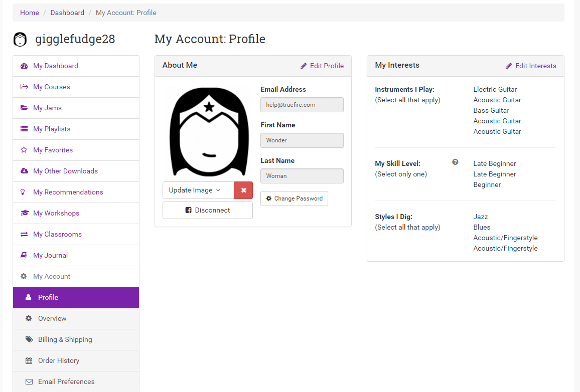Select My Playlists in the sidebar

point(76,129)
